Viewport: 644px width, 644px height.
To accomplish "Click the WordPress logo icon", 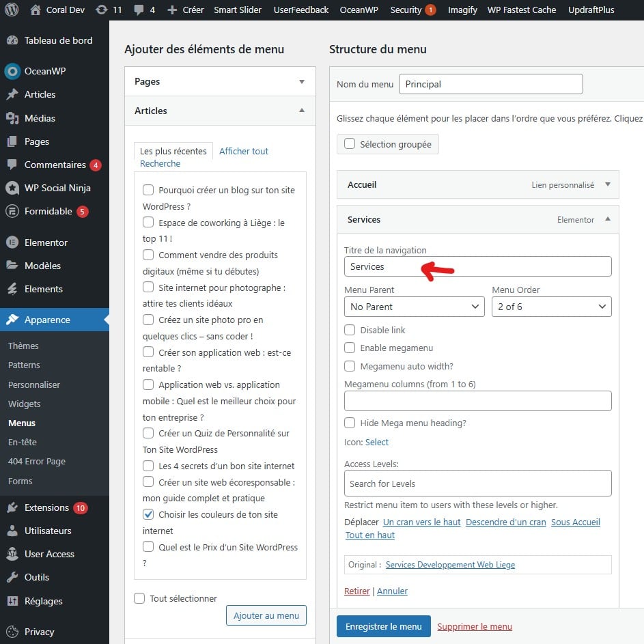I will [x=12, y=10].
